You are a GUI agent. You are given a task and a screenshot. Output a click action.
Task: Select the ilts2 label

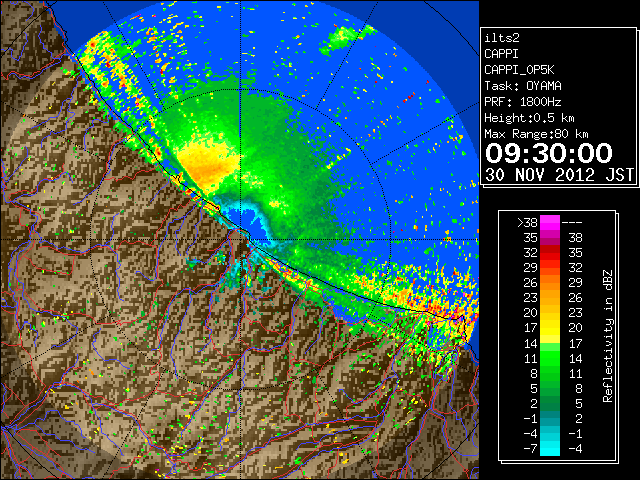pyautogui.click(x=502, y=38)
